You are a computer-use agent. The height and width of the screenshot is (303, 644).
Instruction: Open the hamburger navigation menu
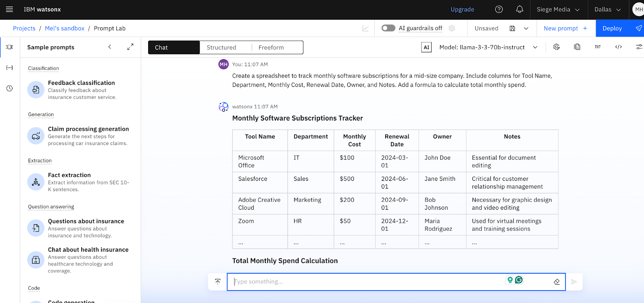pyautogui.click(x=10, y=9)
